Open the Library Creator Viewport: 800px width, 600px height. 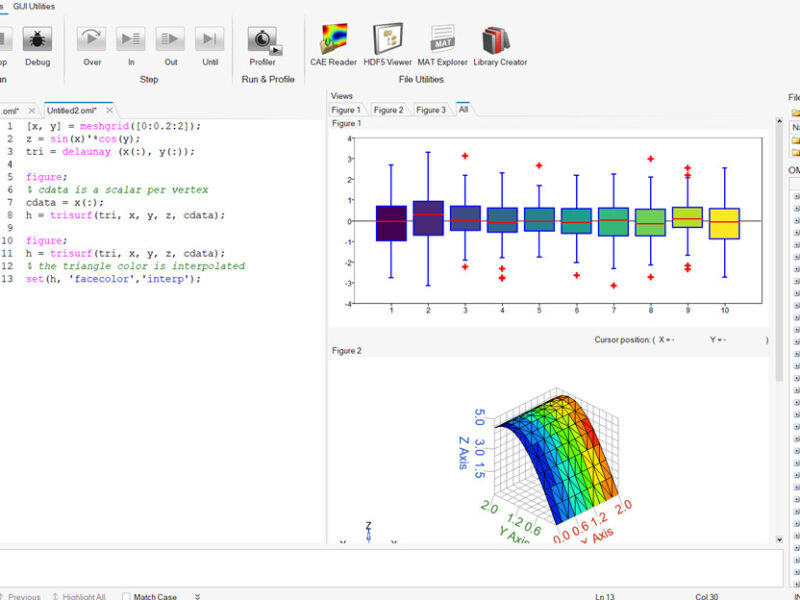point(495,40)
